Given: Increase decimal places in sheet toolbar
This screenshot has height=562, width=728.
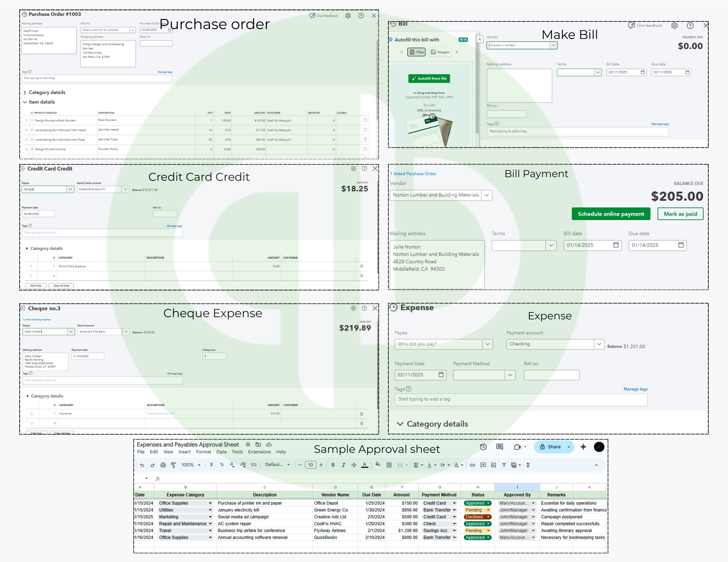Looking at the screenshot, I should tap(243, 465).
